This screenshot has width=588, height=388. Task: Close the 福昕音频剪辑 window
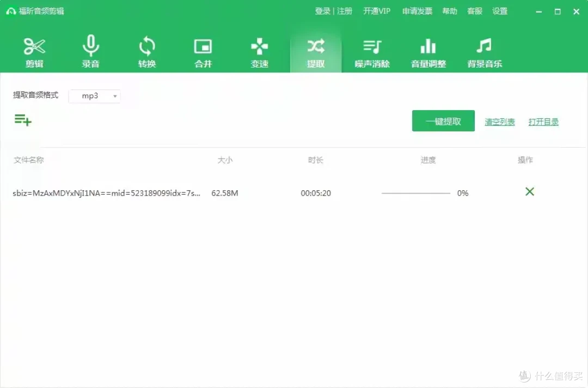(577, 11)
